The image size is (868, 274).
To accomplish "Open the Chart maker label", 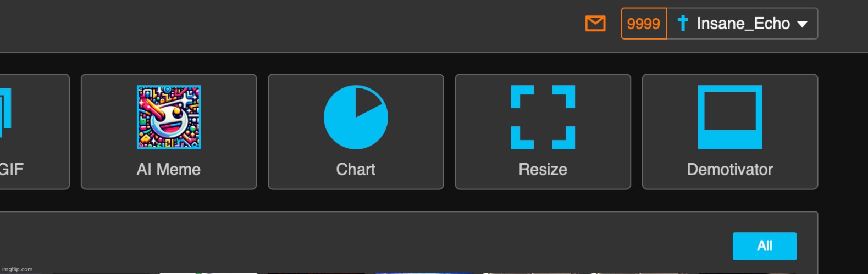I will click(356, 169).
